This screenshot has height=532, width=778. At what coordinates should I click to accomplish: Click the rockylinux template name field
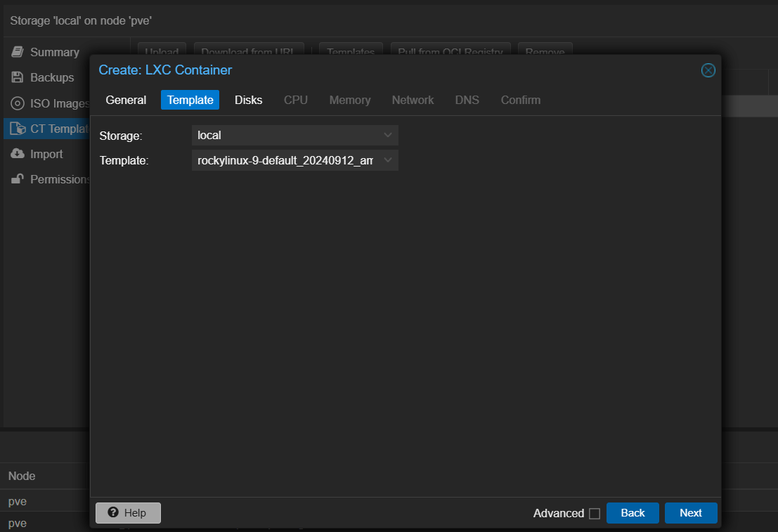(294, 160)
